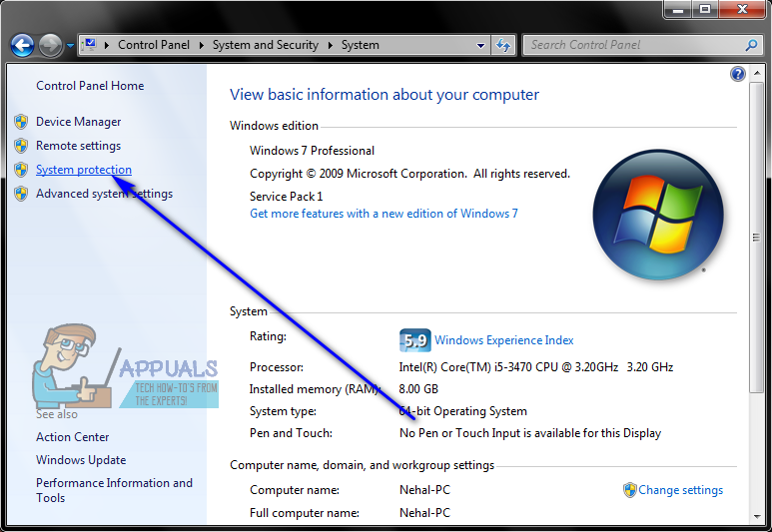Click the Windows 7 Professional text
This screenshot has height=532, width=772.
(312, 151)
